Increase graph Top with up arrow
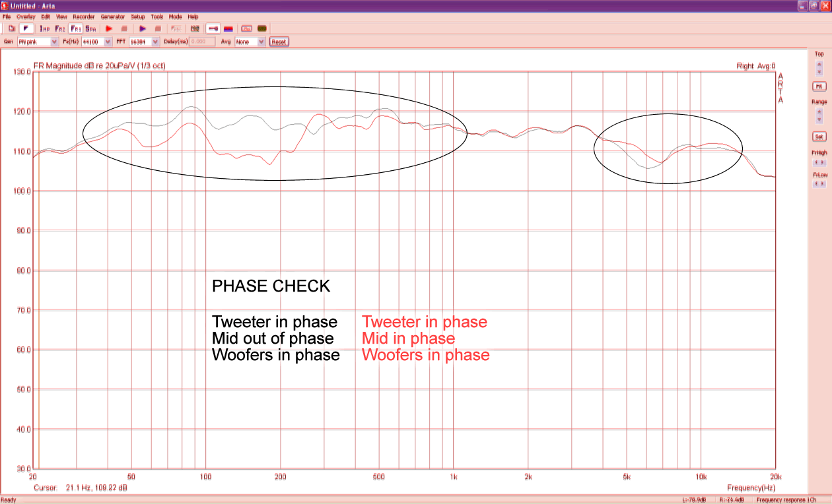 point(819,65)
